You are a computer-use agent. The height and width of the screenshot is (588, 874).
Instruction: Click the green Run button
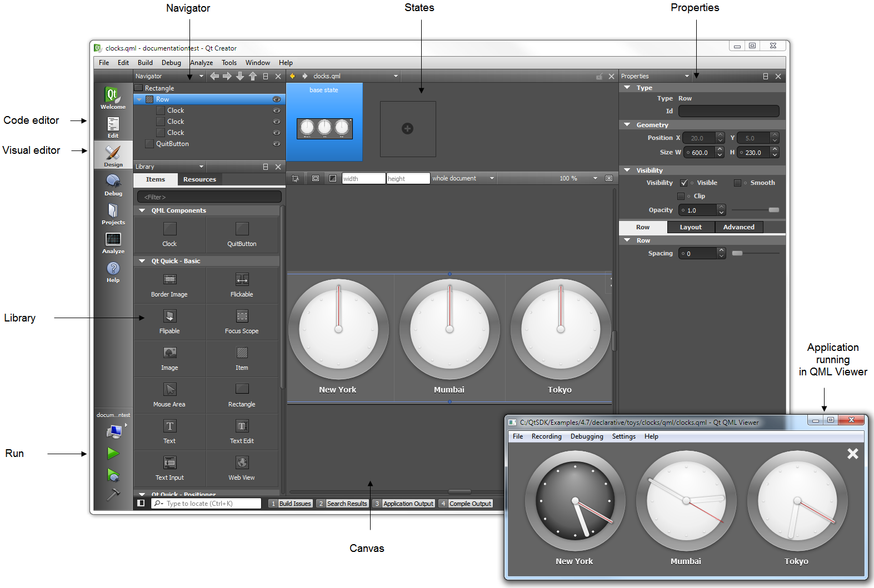[x=113, y=453]
